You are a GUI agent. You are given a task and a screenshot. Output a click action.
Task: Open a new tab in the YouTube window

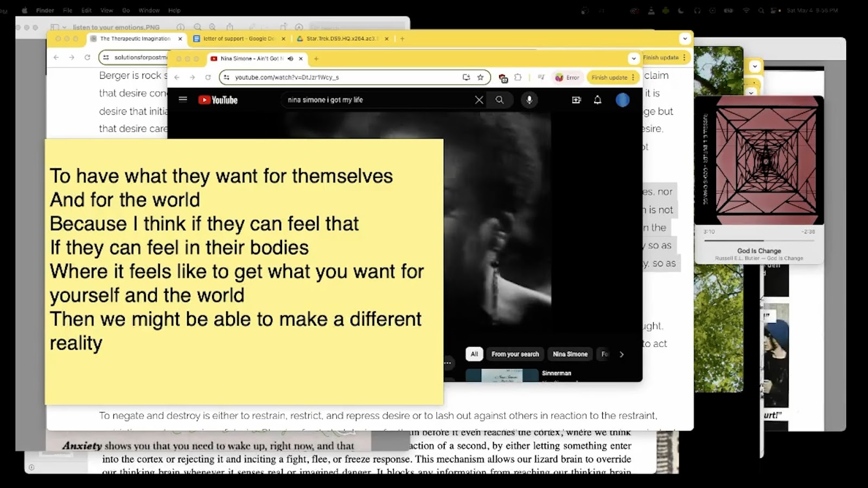click(316, 59)
